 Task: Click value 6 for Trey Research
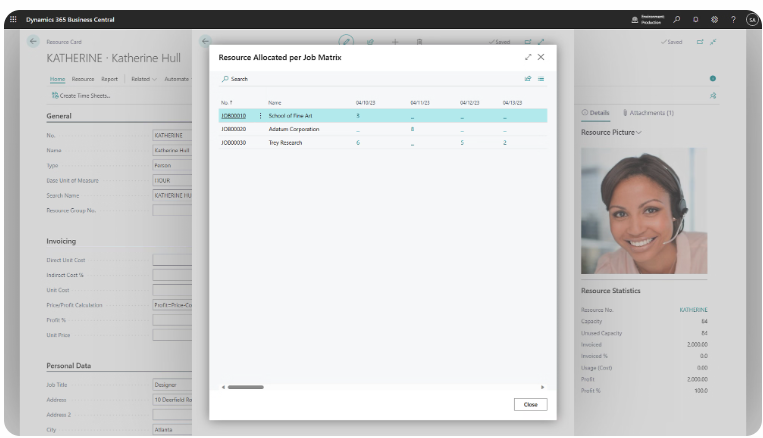tap(358, 143)
